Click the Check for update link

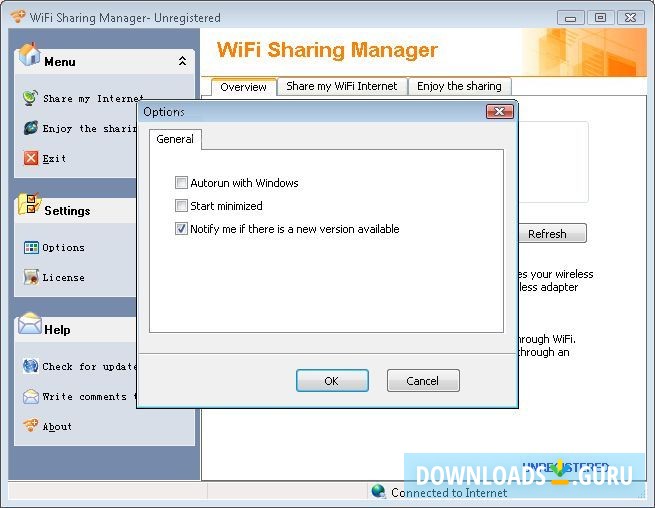[x=89, y=367]
